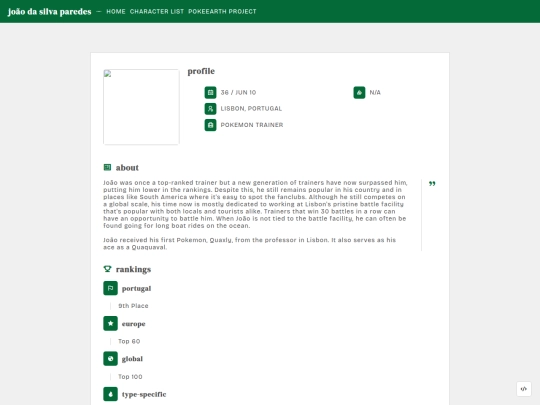540x405 pixels.
Task: Click the paragraph starting 'João was once a top-ranked'
Action: (255, 204)
